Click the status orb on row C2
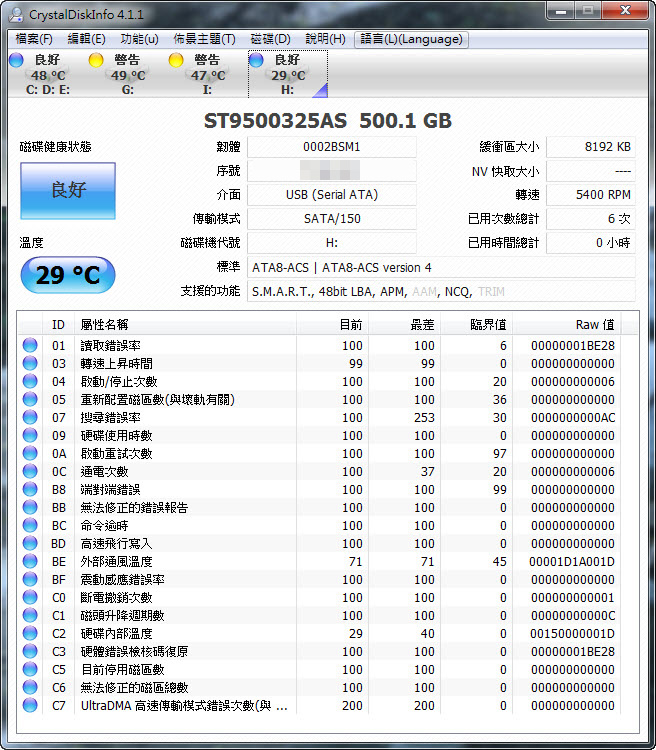 pyautogui.click(x=30, y=633)
